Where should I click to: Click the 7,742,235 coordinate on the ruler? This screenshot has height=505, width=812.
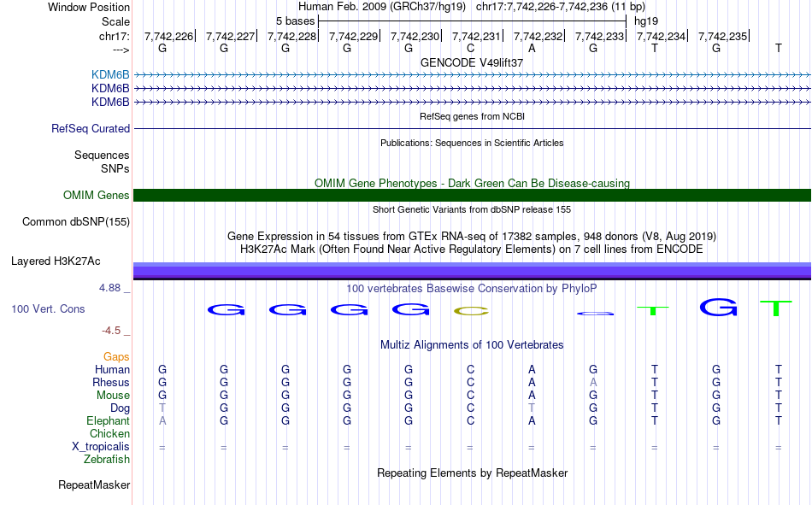722,36
